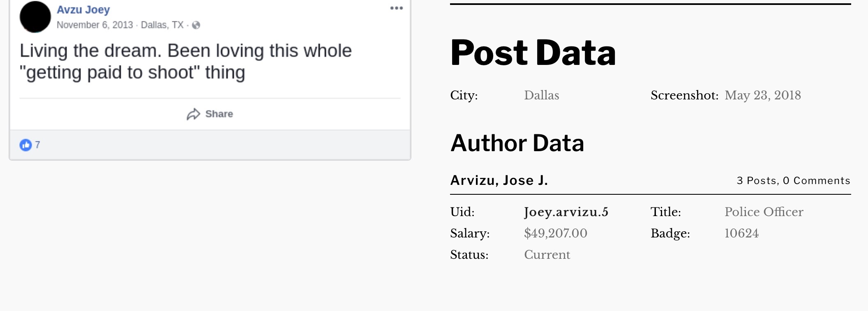
Task: Click the November 6, 2013 post date
Action: click(x=95, y=25)
